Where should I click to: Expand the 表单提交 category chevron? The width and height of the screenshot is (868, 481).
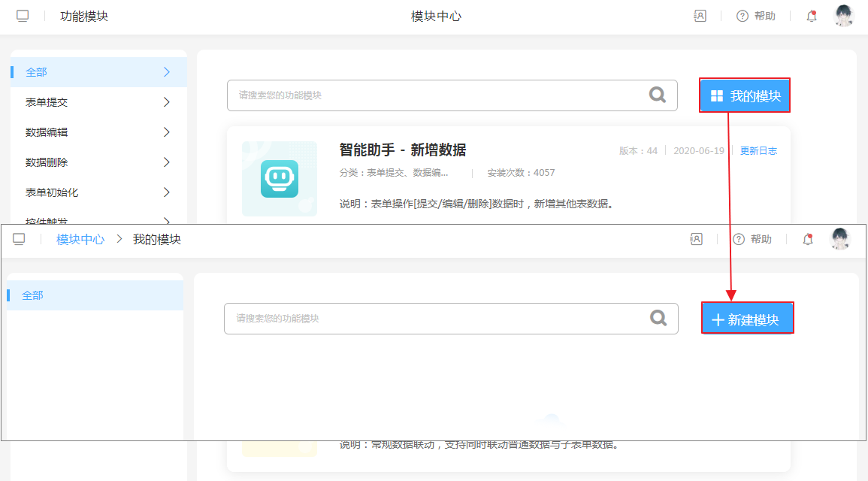[x=167, y=102]
